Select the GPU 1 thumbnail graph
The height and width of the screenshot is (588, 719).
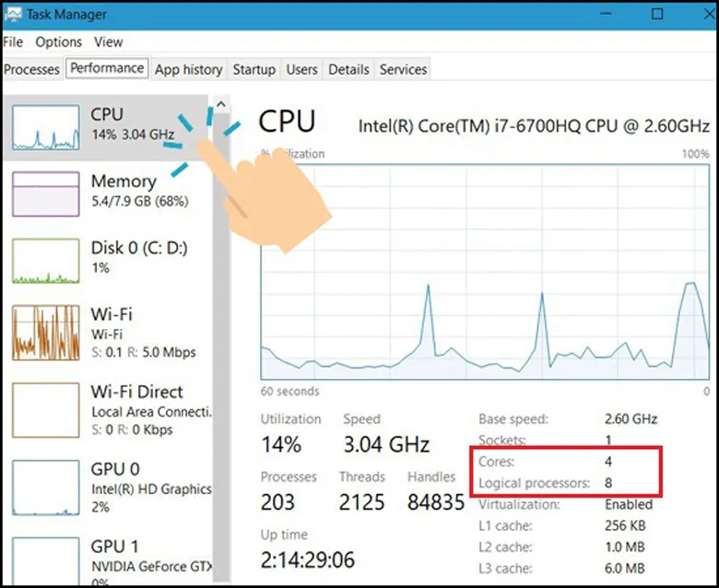(46, 562)
